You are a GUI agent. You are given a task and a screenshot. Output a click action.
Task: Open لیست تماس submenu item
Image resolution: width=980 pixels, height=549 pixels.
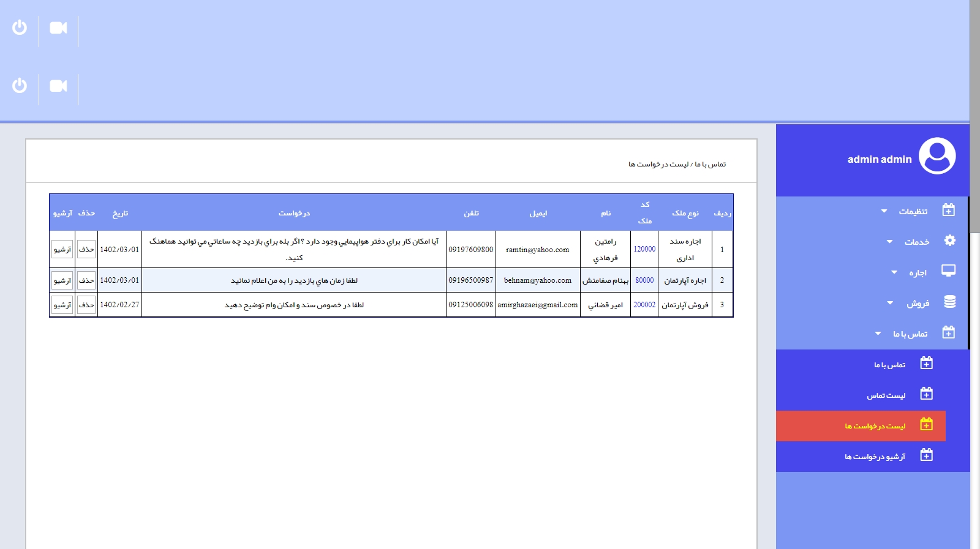(886, 395)
